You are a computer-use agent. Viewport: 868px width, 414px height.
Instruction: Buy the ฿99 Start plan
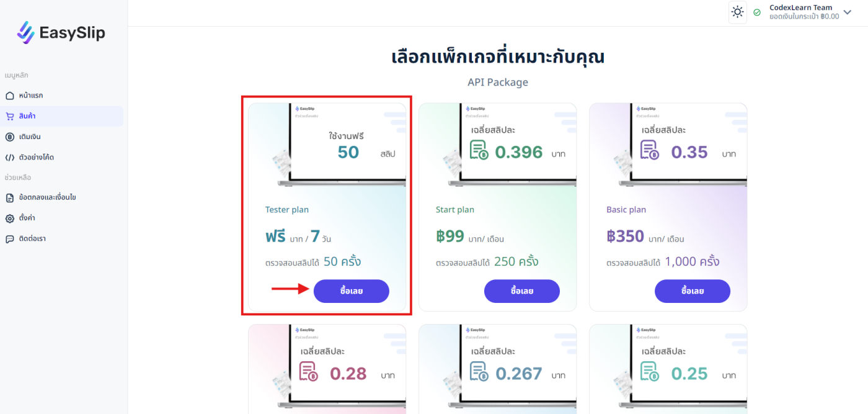pyautogui.click(x=521, y=291)
